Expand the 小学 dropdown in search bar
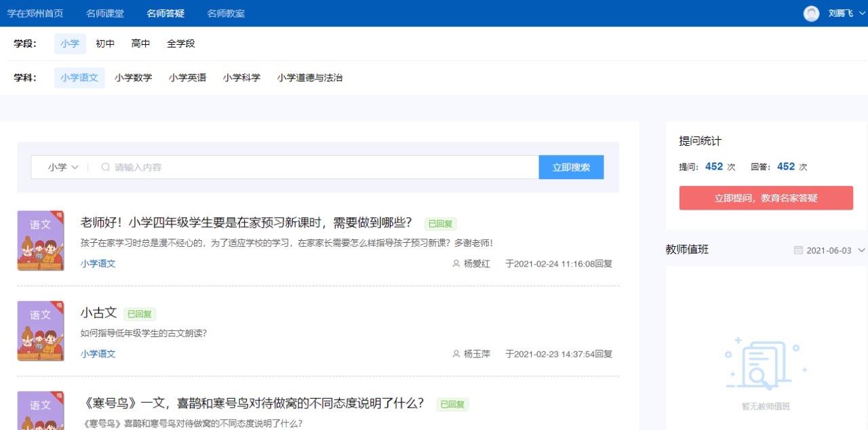Image resolution: width=868 pixels, height=430 pixels. 63,168
